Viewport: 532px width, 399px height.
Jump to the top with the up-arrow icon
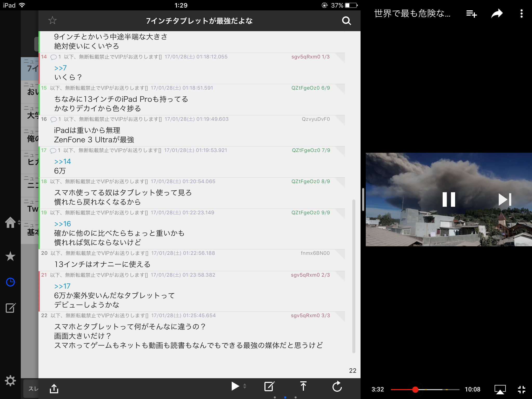coord(303,386)
